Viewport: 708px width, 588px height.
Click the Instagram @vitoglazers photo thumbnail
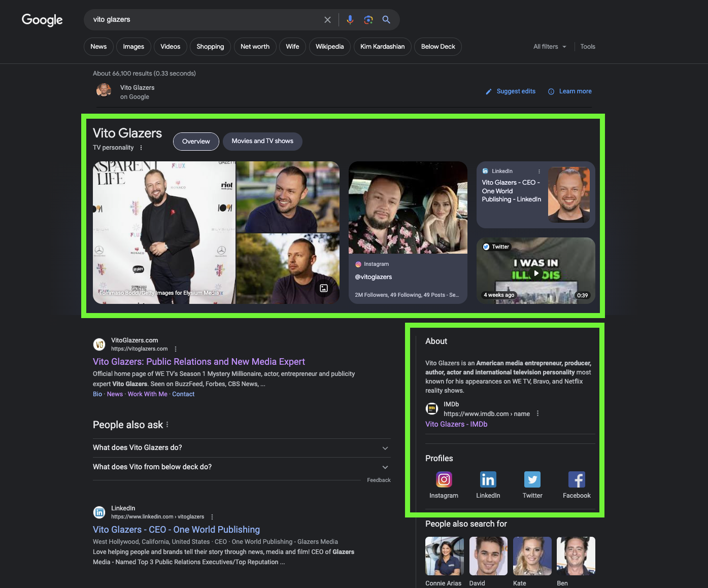coord(408,207)
